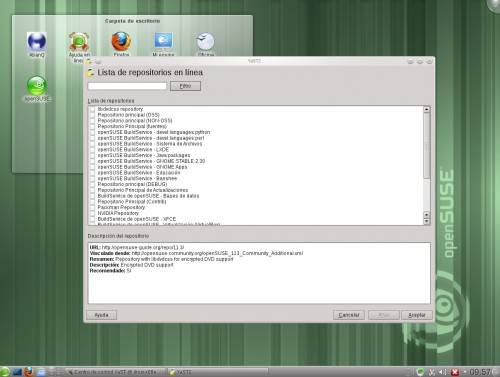Screen dimensions: 500x377
Task: Tick the devel:languages:perl repository checkbox
Action: click(92, 138)
